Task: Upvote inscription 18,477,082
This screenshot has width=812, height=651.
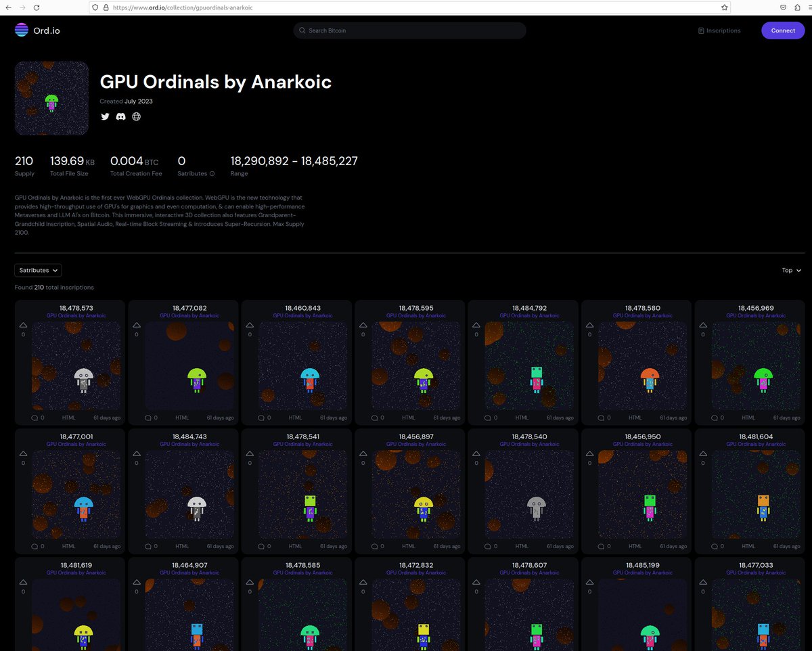Action: [136, 325]
